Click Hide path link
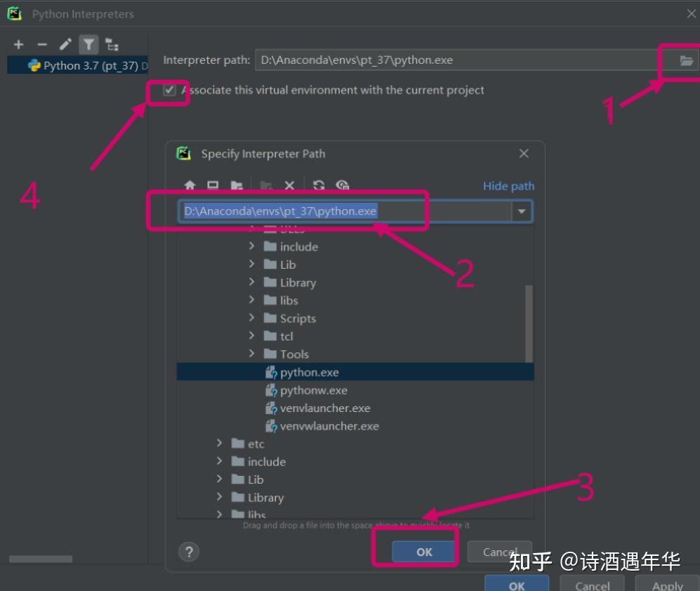 (508, 186)
